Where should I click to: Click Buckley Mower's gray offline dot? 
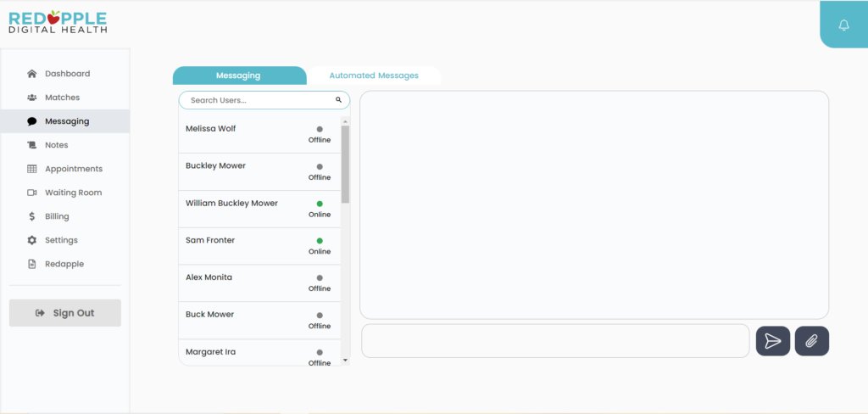(x=320, y=166)
